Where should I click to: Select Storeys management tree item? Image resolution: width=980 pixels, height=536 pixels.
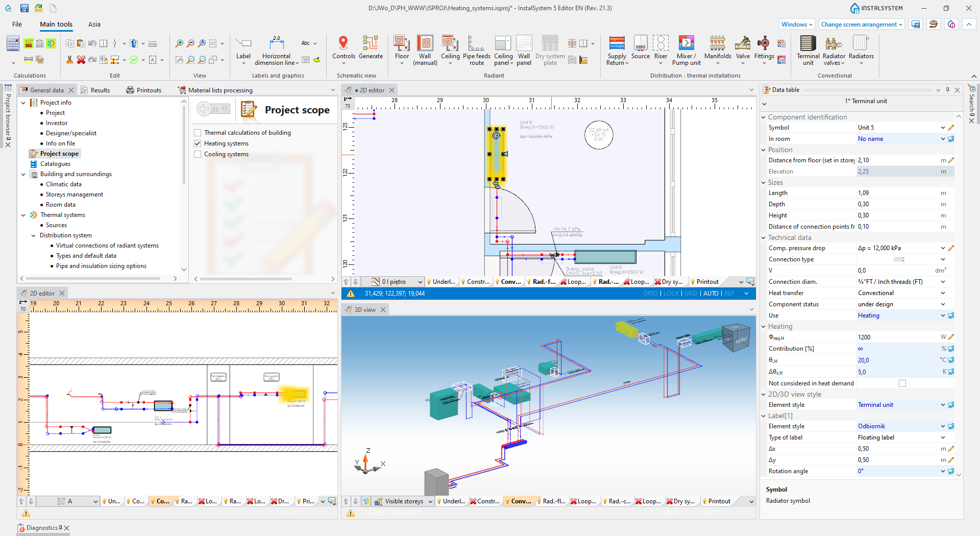[x=74, y=194]
